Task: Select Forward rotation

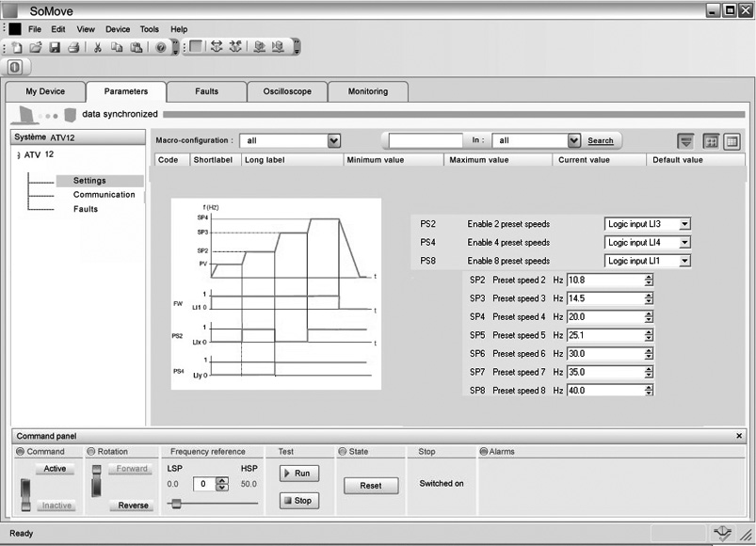Action: (x=132, y=469)
